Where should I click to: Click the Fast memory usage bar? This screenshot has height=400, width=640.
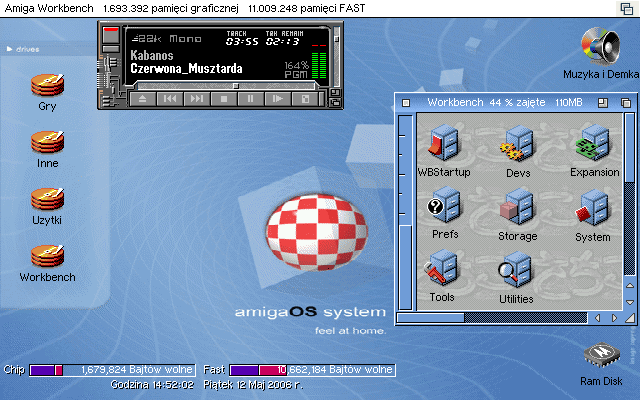312,370
